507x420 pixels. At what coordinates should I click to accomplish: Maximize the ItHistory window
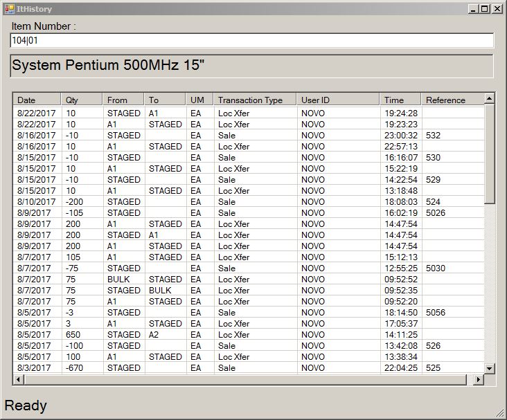pyautogui.click(x=484, y=9)
